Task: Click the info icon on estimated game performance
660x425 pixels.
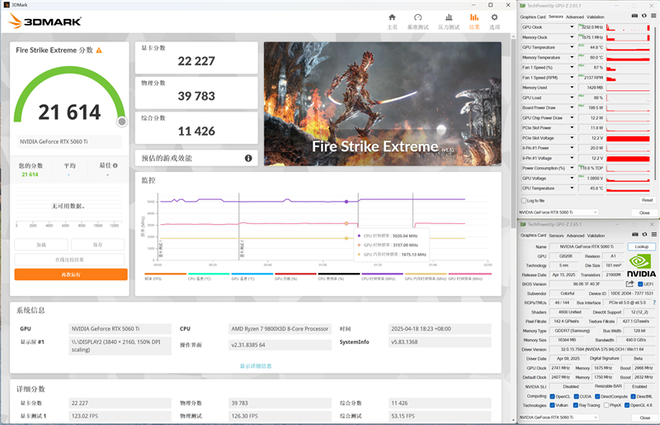Action: coord(248,158)
